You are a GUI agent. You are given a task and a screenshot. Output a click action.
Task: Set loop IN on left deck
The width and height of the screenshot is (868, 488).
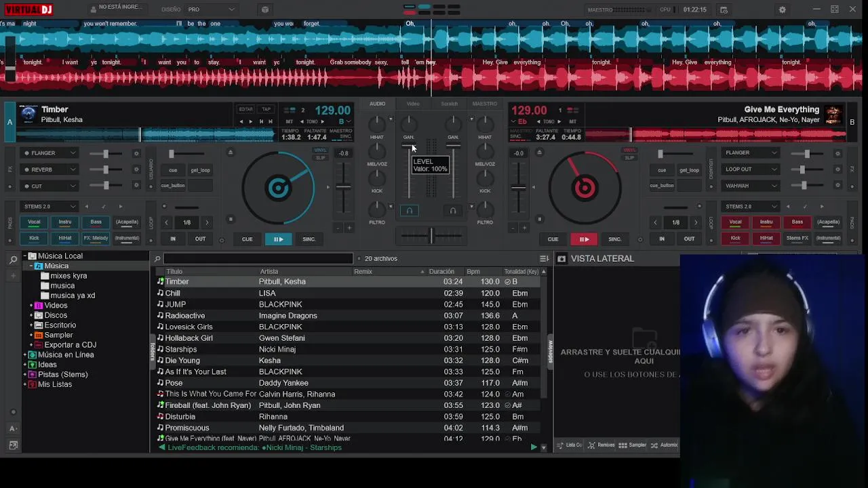(173, 239)
